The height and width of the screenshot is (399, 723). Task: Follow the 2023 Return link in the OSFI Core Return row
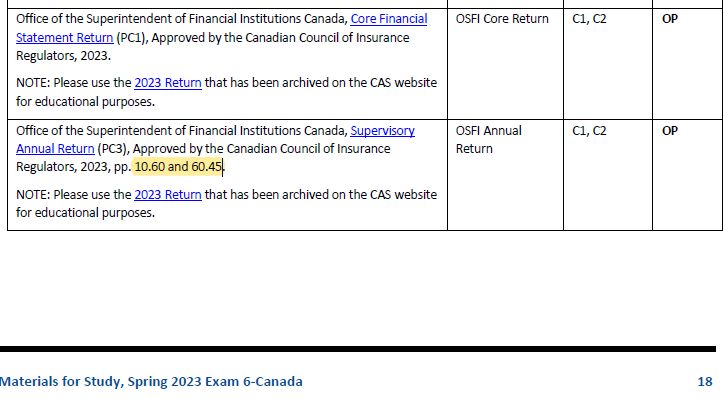tap(168, 83)
